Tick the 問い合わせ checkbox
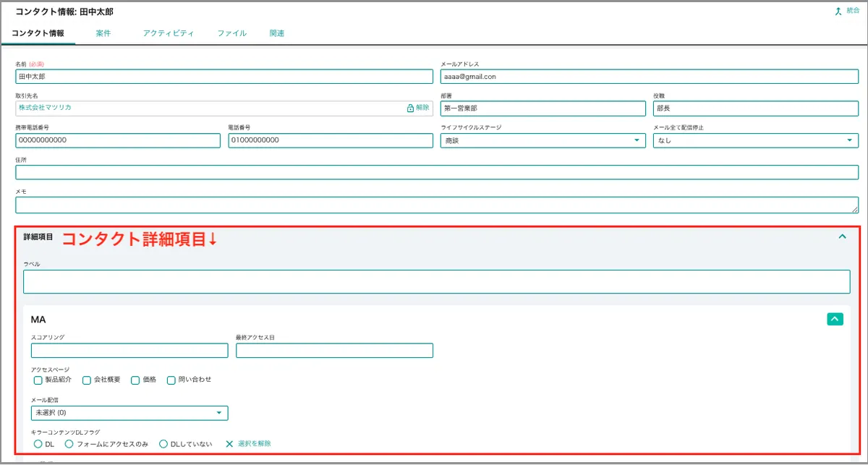868x465 pixels. point(171,380)
